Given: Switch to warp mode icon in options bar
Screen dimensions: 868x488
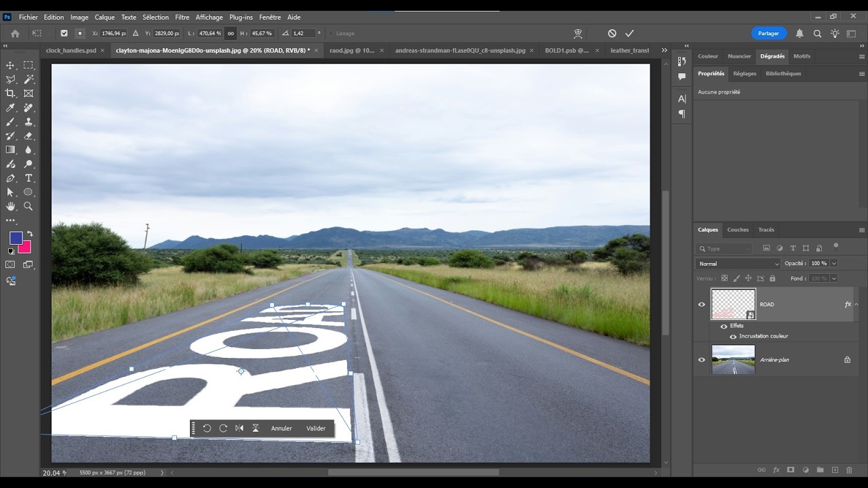Looking at the screenshot, I should click(x=578, y=33).
